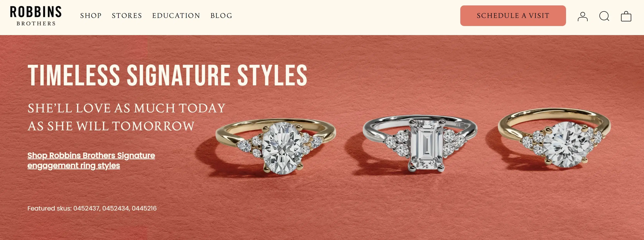Click the Featured skus label
Screen dimensions: 644x240
click(x=49, y=208)
